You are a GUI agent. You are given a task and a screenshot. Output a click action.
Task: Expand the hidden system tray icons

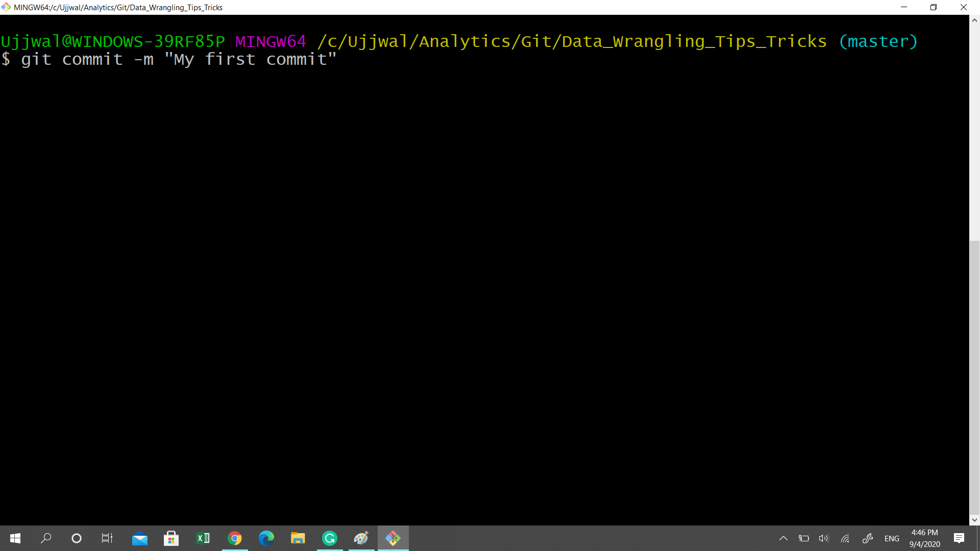pos(783,538)
